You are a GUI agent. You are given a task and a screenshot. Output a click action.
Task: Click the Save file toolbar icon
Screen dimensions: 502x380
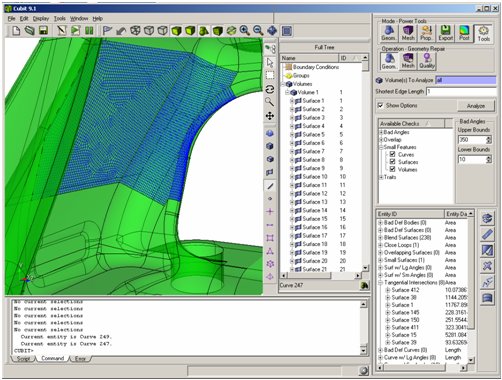pos(43,31)
